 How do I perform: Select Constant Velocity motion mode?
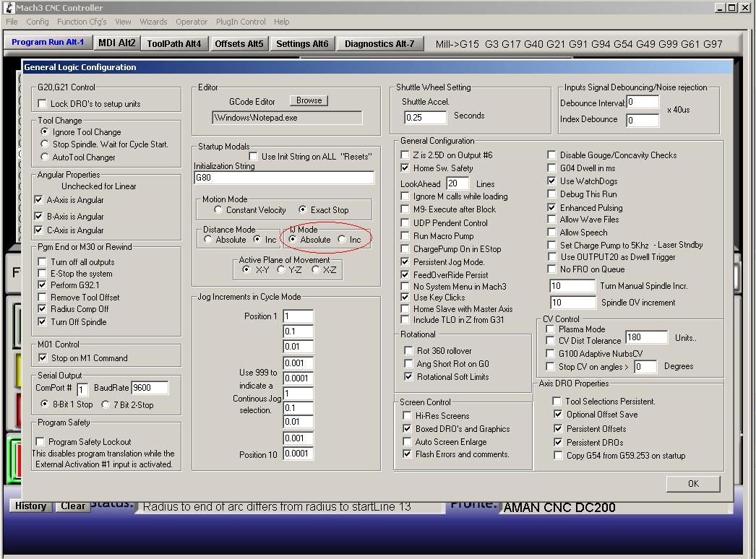(x=218, y=209)
